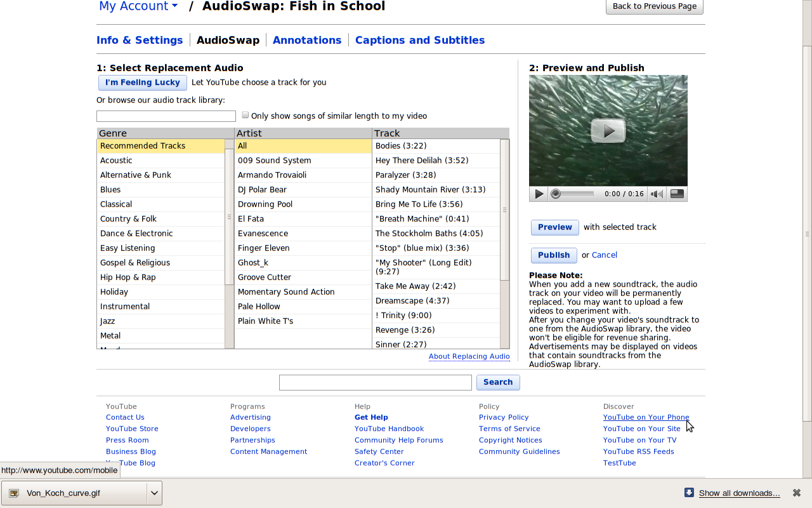Choose Evanescence from the Artist list
Viewport: 812px width, 508px height.
coord(263,234)
